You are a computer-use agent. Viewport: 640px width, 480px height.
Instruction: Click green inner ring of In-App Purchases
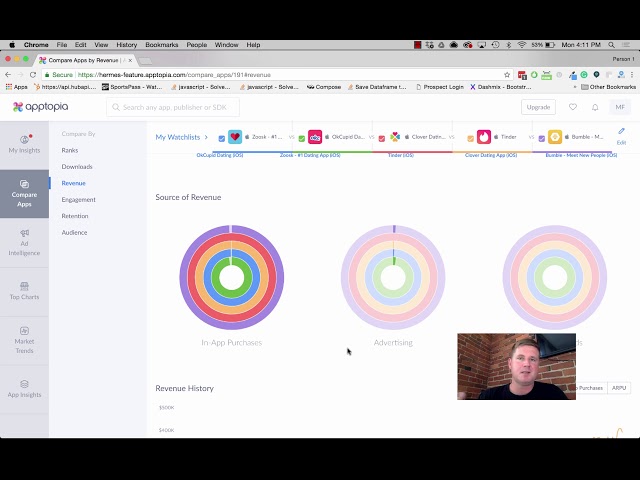(x=216, y=278)
